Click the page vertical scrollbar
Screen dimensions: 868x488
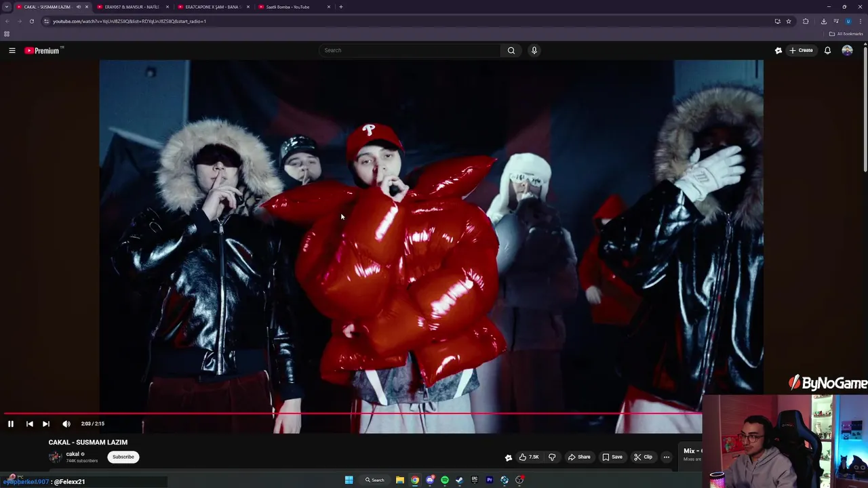[865, 108]
